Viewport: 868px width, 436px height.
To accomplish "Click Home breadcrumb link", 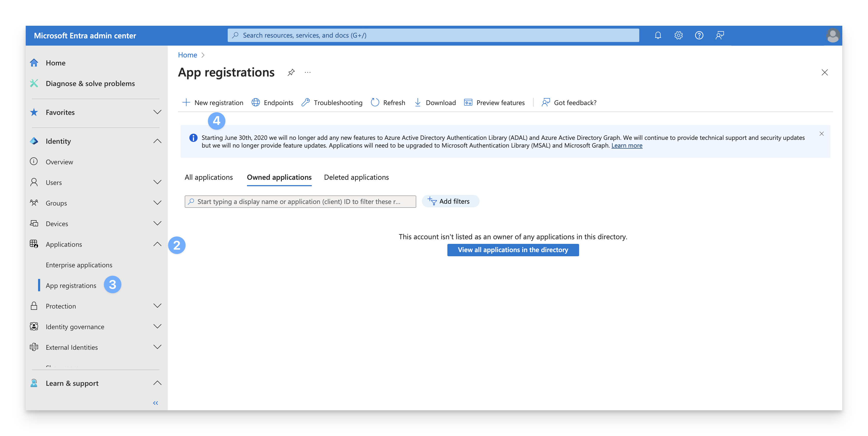I will pos(187,55).
